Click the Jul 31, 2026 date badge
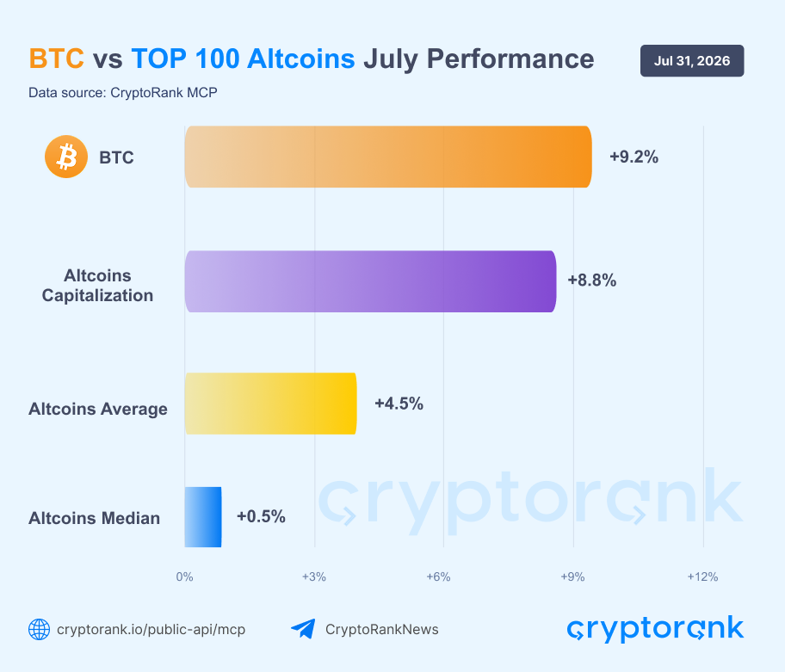The image size is (785, 672). coord(692,60)
